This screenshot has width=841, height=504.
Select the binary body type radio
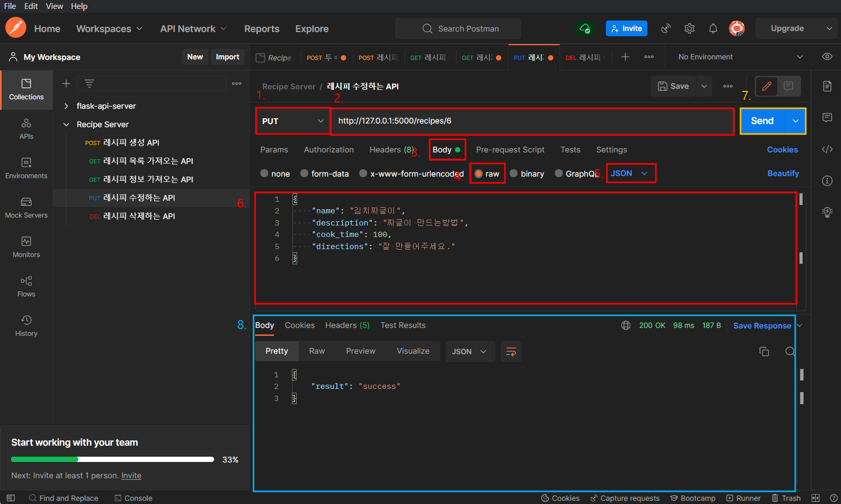click(x=514, y=173)
